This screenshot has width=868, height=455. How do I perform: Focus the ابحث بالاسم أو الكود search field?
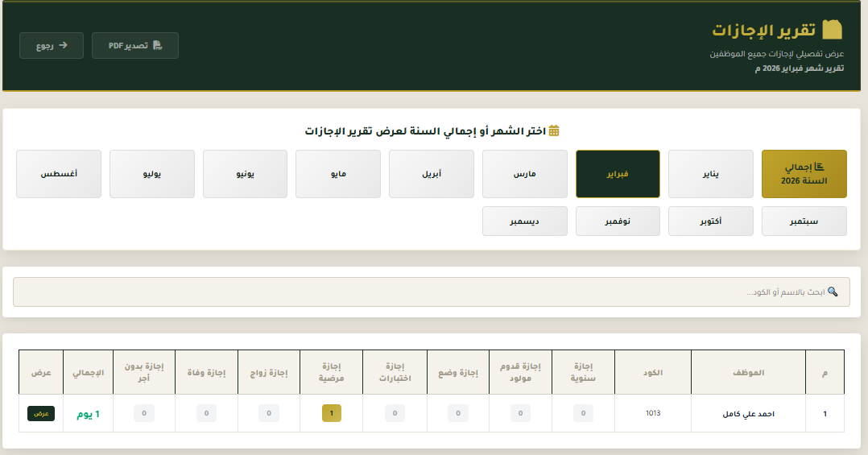[432, 292]
